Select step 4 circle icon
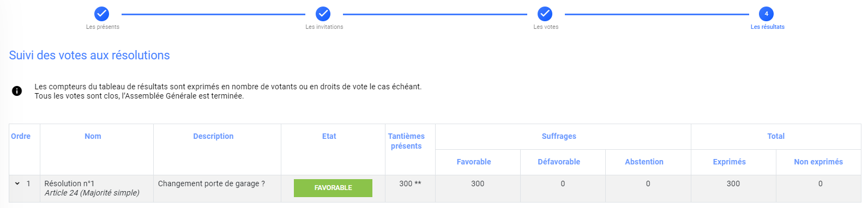 pyautogui.click(x=766, y=14)
